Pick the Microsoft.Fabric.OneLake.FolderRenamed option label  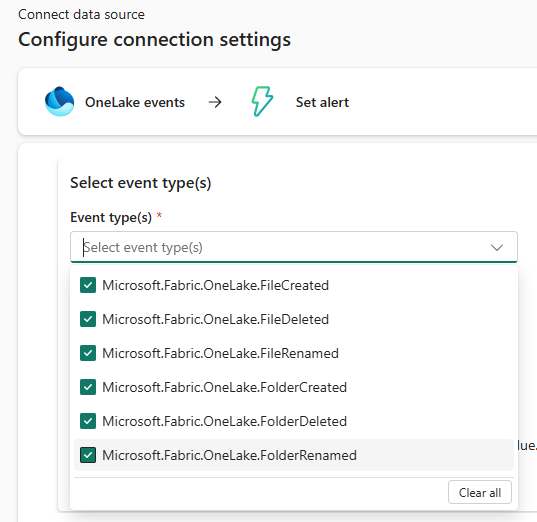click(x=229, y=455)
